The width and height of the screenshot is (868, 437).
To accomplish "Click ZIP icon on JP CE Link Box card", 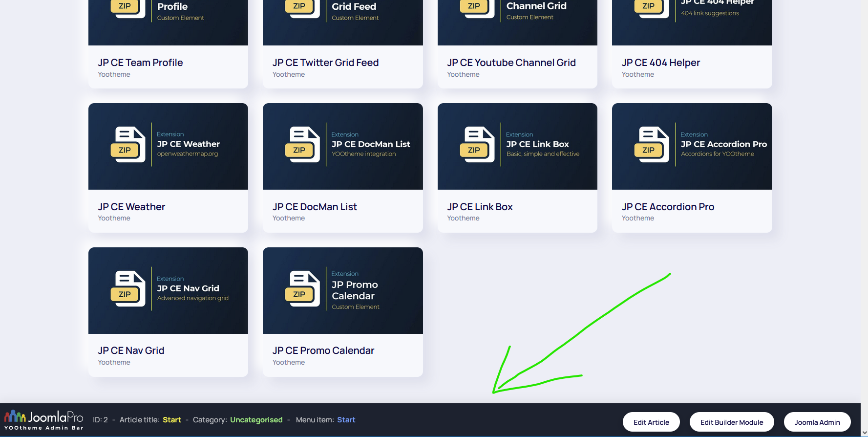I will pyautogui.click(x=477, y=144).
